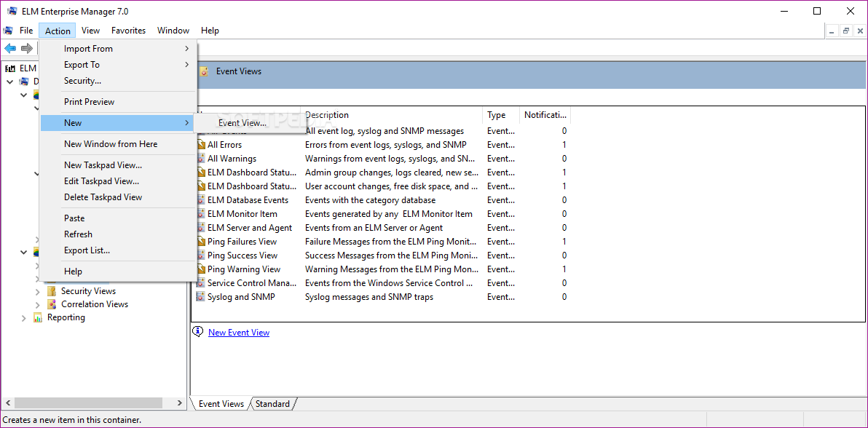Image resolution: width=868 pixels, height=428 pixels.
Task: Select the All Warnings list row
Action: pyautogui.click(x=383, y=159)
